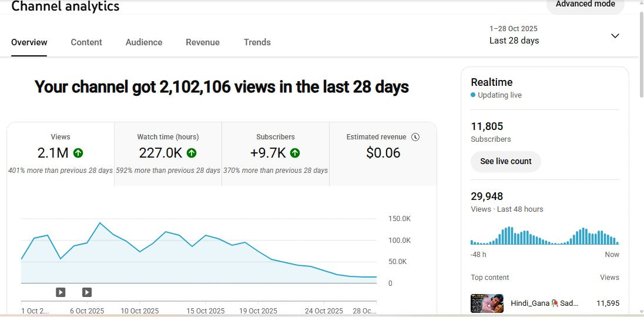Screen dimensions: 644x317
Task: Switch to the Content tab
Action: pos(86,42)
